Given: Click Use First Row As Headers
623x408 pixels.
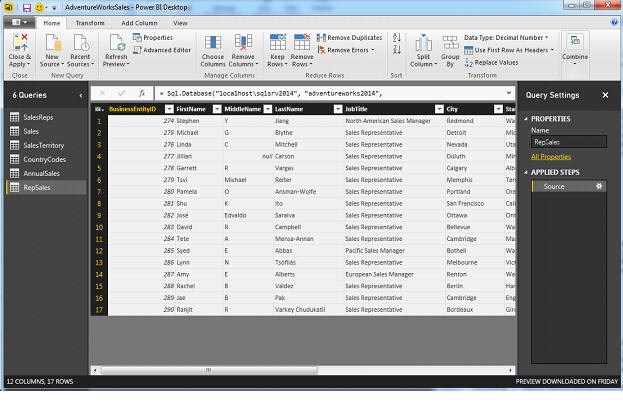Looking at the screenshot, I should (509, 50).
